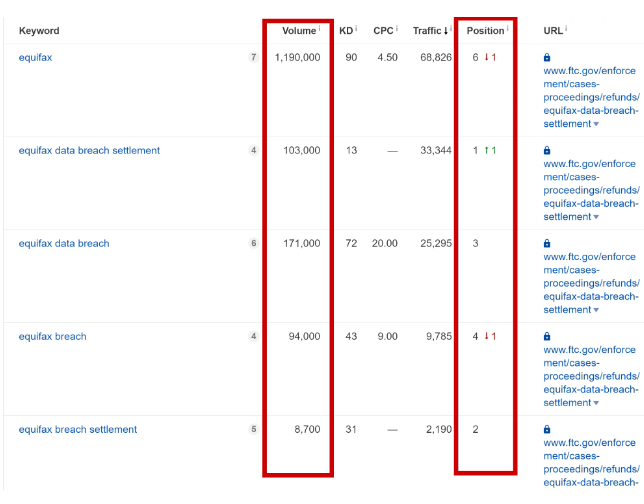Click padlock icon in equifax breach settlement row
644x504 pixels.
pos(547,429)
